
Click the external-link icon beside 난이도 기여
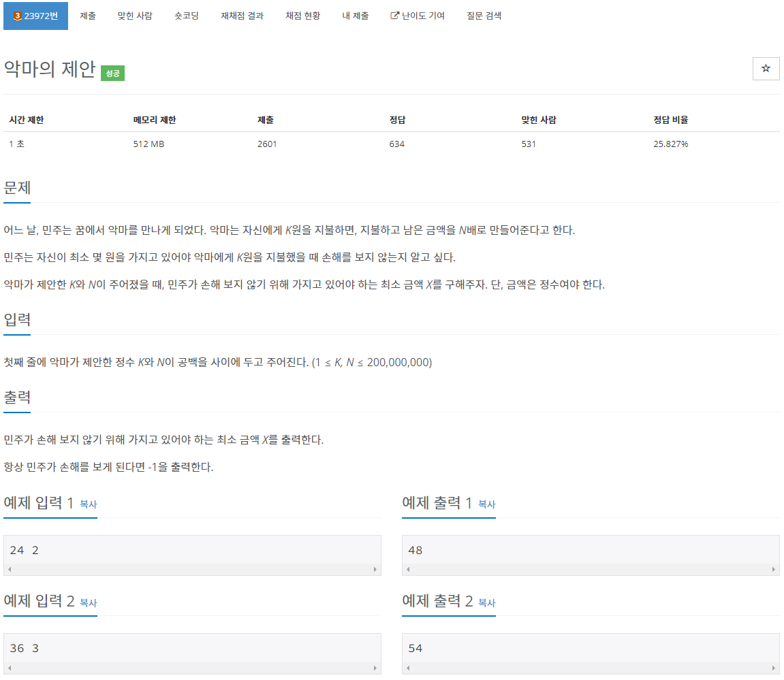[x=394, y=15]
